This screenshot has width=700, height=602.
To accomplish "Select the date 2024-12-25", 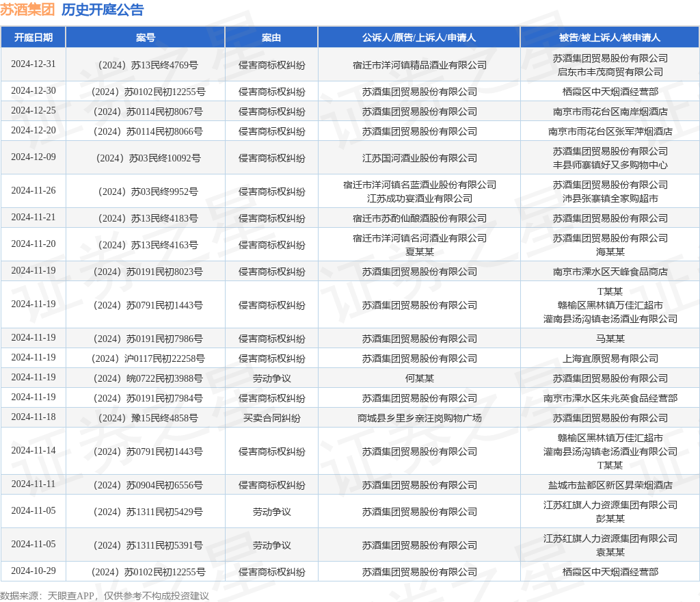I will [x=33, y=110].
